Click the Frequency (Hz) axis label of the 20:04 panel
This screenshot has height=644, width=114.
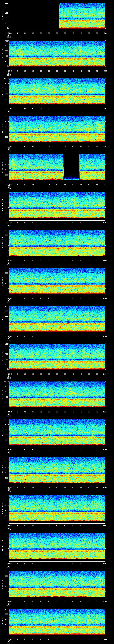(x=3, y=16)
